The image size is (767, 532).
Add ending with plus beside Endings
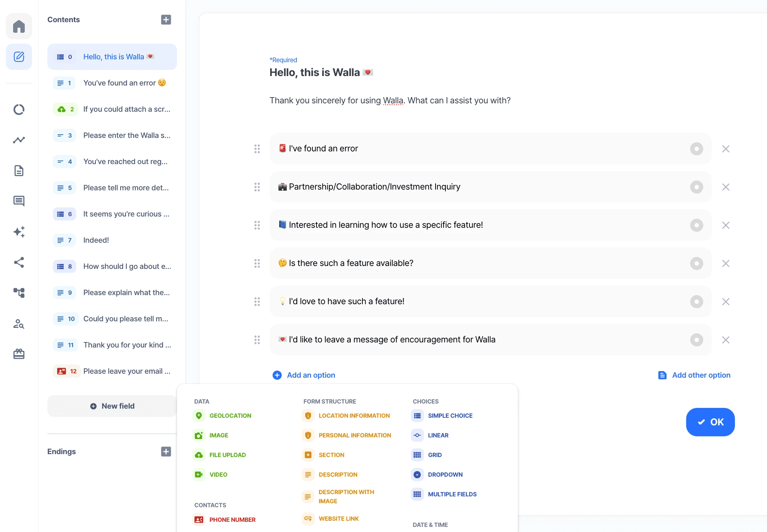pyautogui.click(x=166, y=452)
